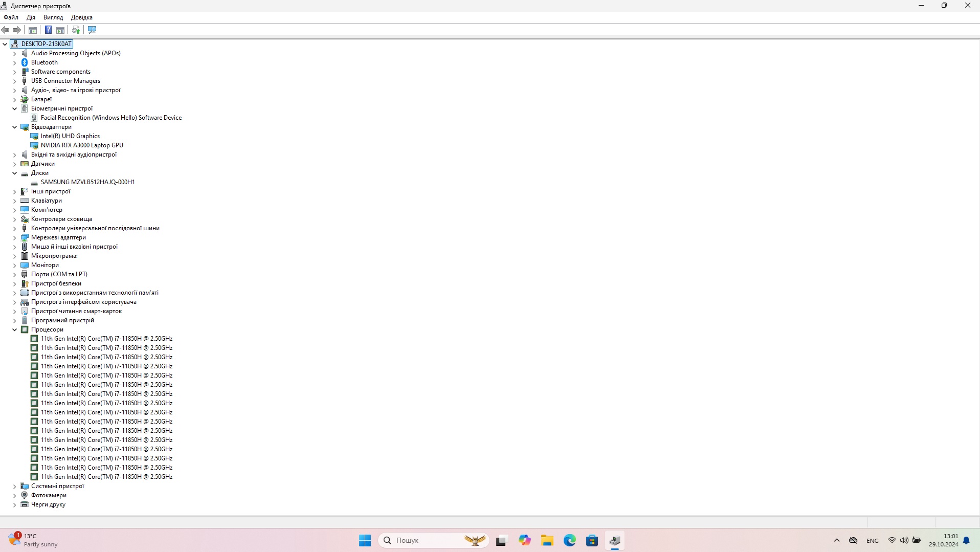980x552 pixels.
Task: Scan for hardware changes via monitor icon
Action: point(92,30)
